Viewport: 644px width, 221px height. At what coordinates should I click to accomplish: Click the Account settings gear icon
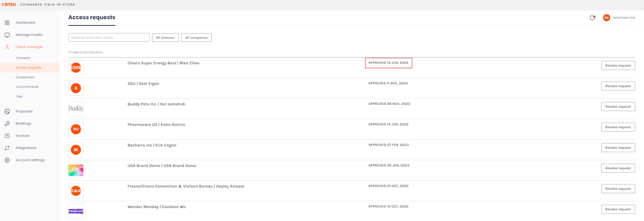(7, 160)
